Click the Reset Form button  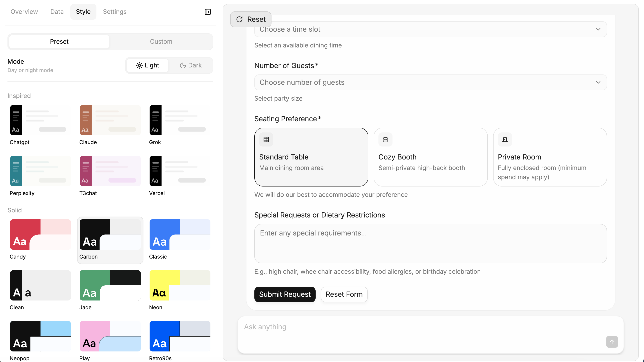[344, 294]
